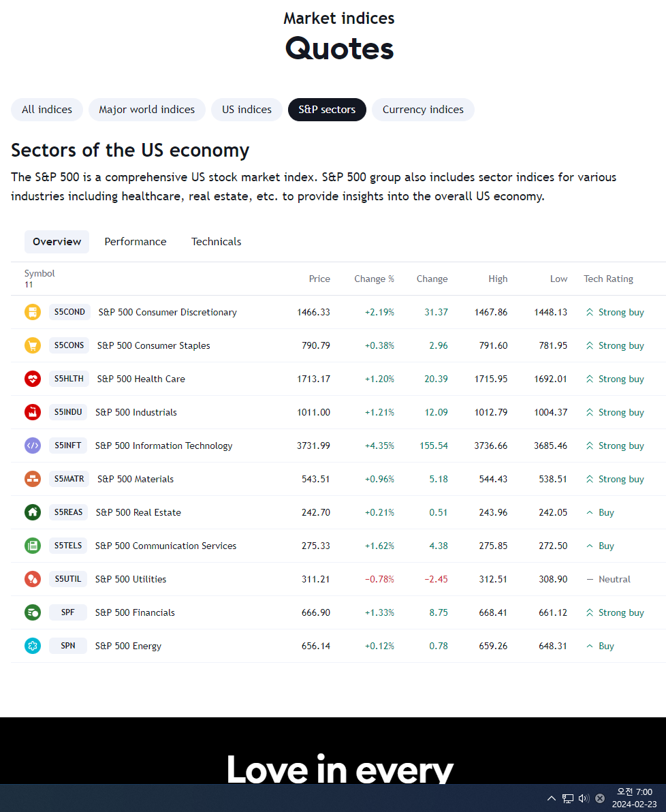Open the S5CONS ticker badge
Screen dimensions: 666x812
tap(69, 345)
